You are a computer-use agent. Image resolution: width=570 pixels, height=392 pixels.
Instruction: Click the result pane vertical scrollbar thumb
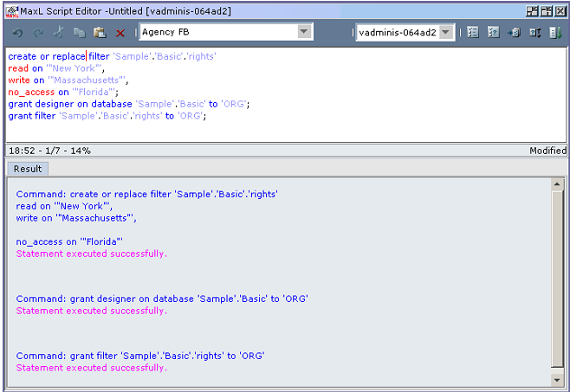[557, 279]
